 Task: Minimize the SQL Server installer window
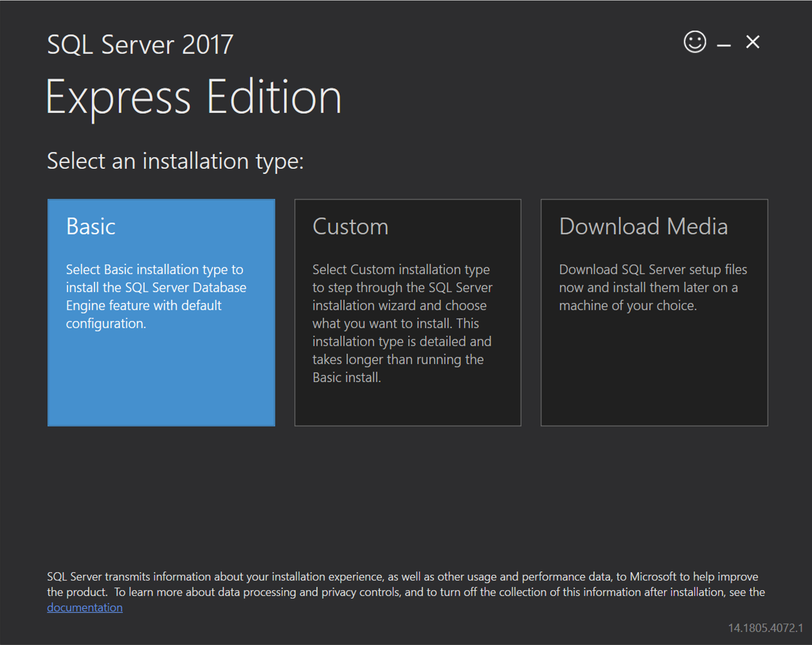723,42
